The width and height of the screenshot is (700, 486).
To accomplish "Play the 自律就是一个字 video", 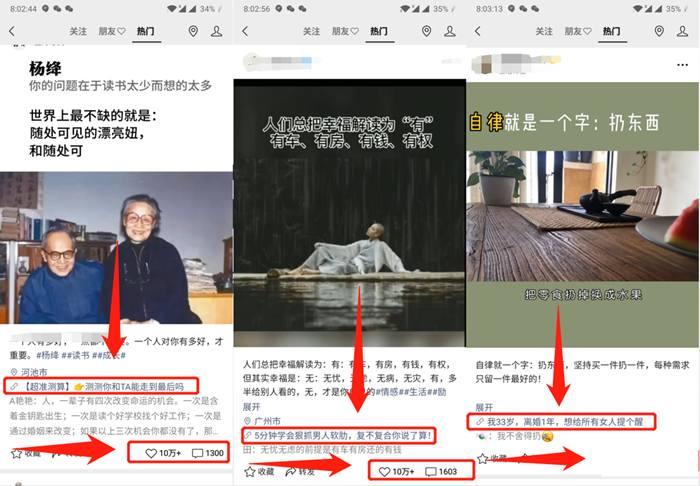I will (x=583, y=214).
